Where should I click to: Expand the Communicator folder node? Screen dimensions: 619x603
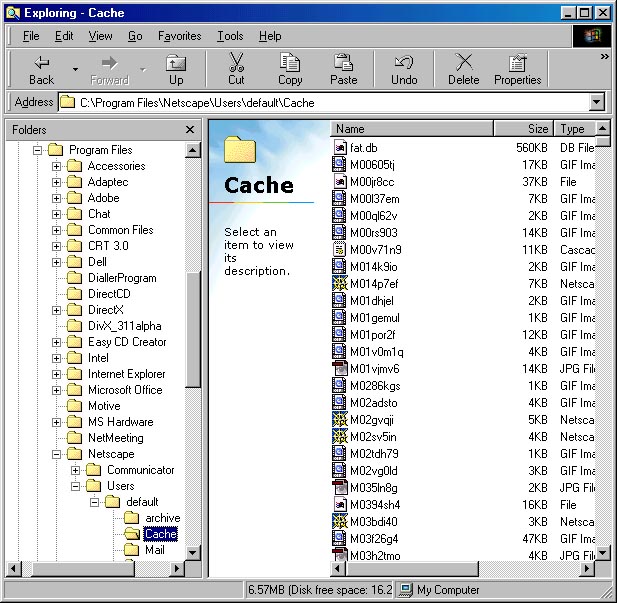[75, 470]
